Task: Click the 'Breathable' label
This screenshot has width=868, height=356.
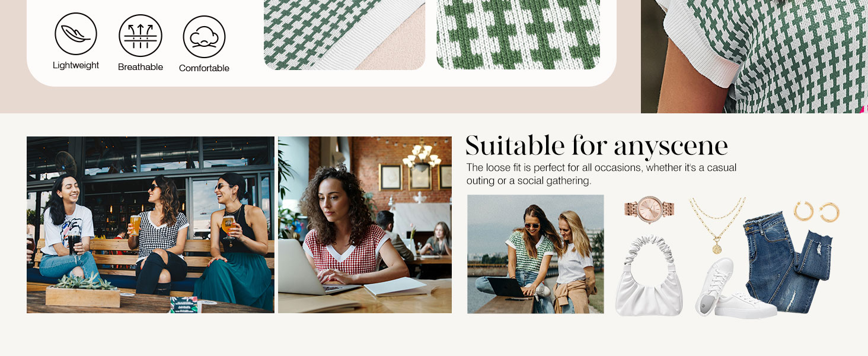Action: point(141,67)
